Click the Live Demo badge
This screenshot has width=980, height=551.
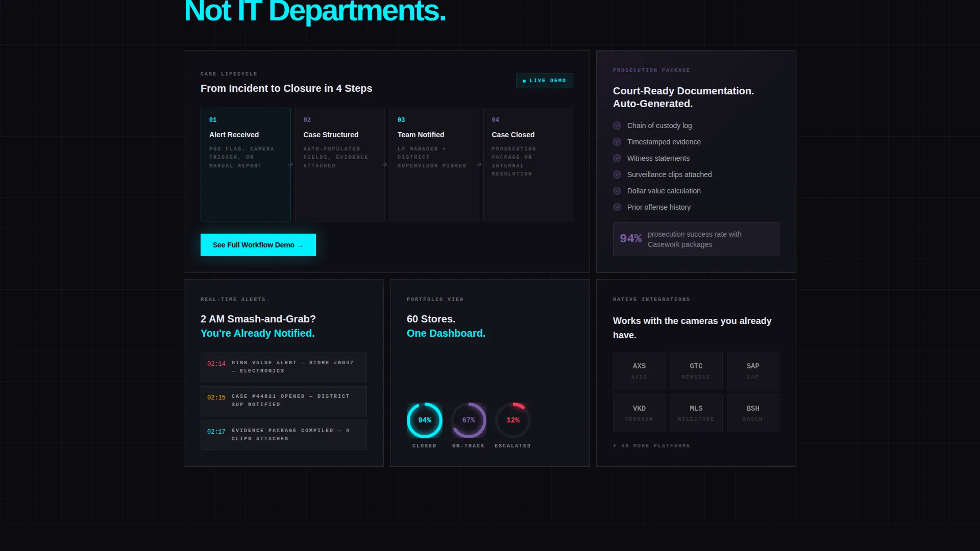tap(545, 81)
